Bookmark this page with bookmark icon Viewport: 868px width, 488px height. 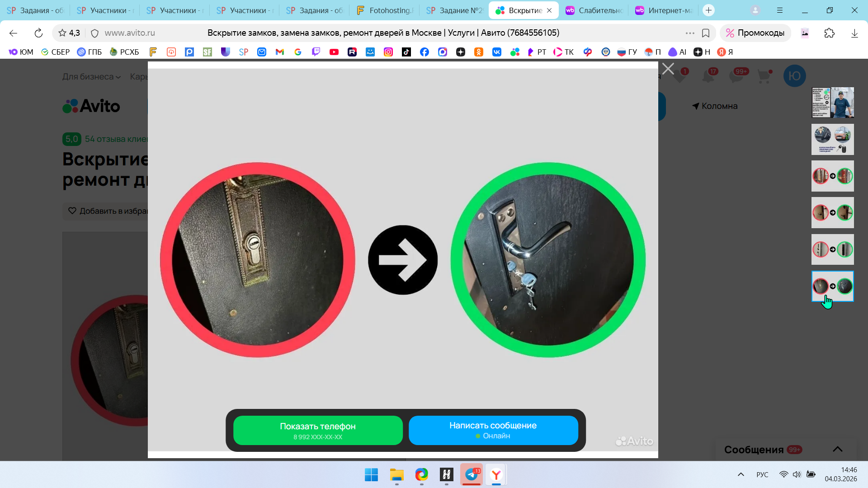(705, 33)
